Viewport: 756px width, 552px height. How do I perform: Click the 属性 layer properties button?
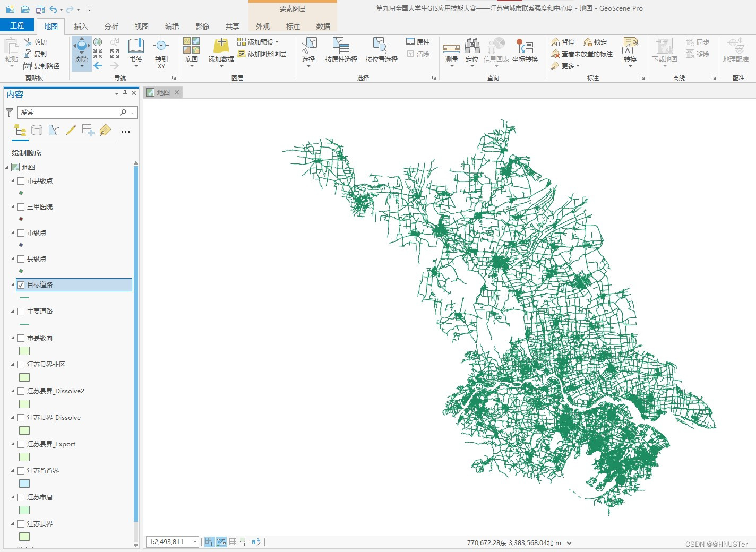coord(418,42)
